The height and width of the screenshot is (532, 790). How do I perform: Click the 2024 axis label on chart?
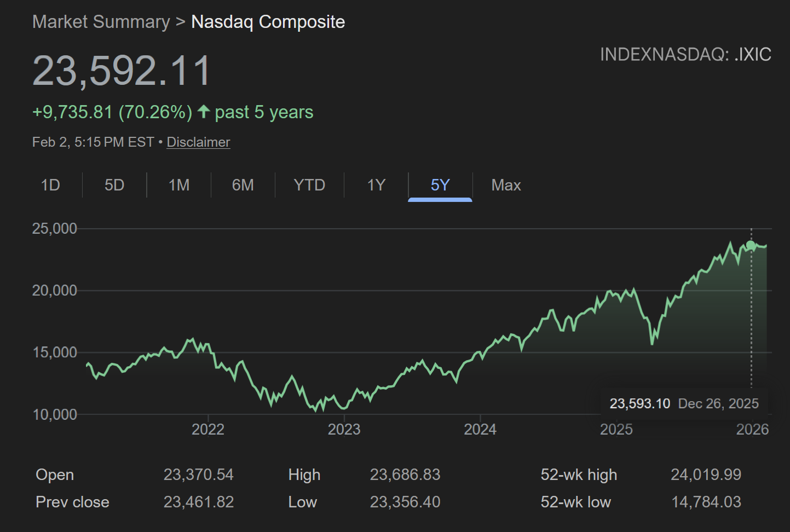pos(480,430)
